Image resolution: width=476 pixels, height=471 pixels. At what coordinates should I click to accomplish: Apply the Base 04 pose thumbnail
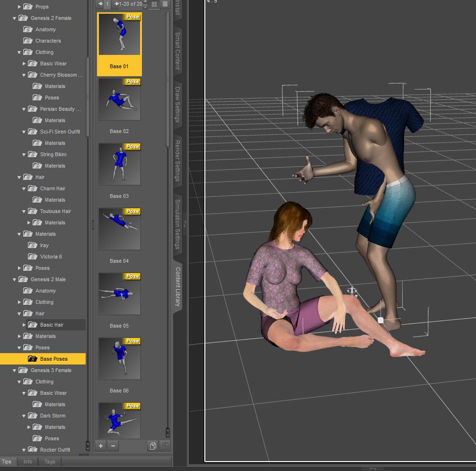click(x=119, y=229)
